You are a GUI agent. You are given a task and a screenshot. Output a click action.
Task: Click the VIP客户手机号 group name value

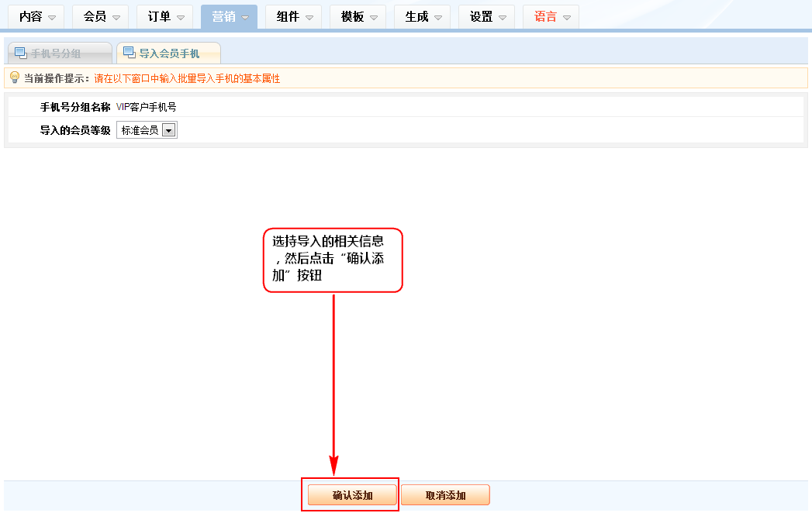[146, 107]
